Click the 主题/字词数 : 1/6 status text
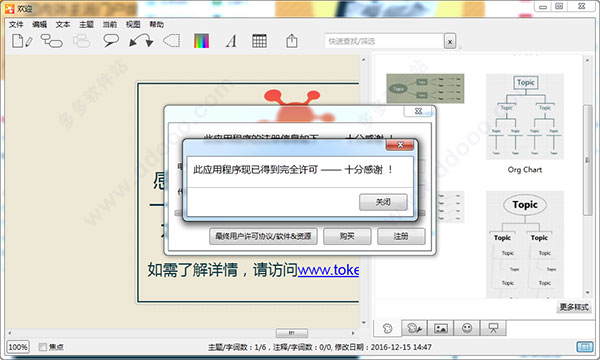The image size is (600, 360). [x=237, y=347]
